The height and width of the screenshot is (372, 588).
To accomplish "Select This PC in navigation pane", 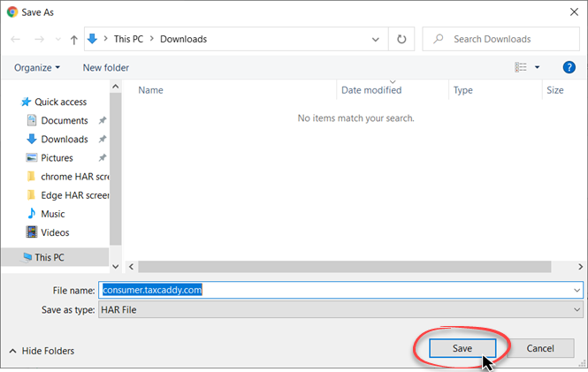I will tap(49, 258).
